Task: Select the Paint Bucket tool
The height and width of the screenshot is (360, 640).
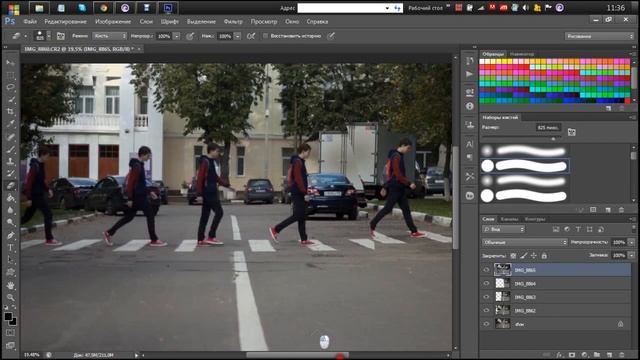Action: click(10, 198)
